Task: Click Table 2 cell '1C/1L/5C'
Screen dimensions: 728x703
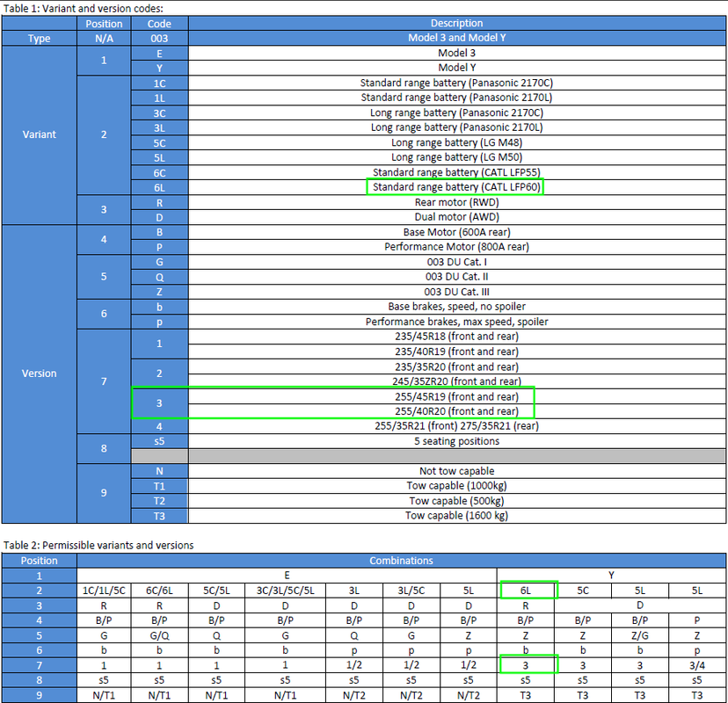Action: point(104,591)
